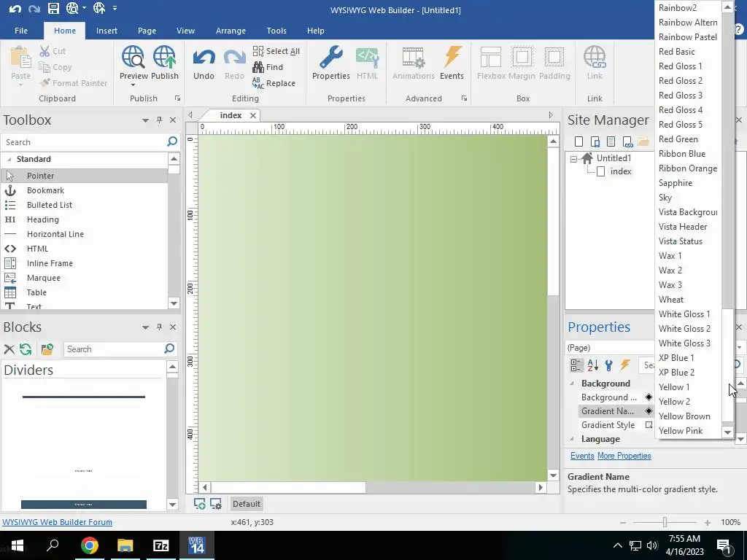Click the Publish ribbon button
Image resolution: width=747 pixels, height=560 pixels.
point(164,63)
